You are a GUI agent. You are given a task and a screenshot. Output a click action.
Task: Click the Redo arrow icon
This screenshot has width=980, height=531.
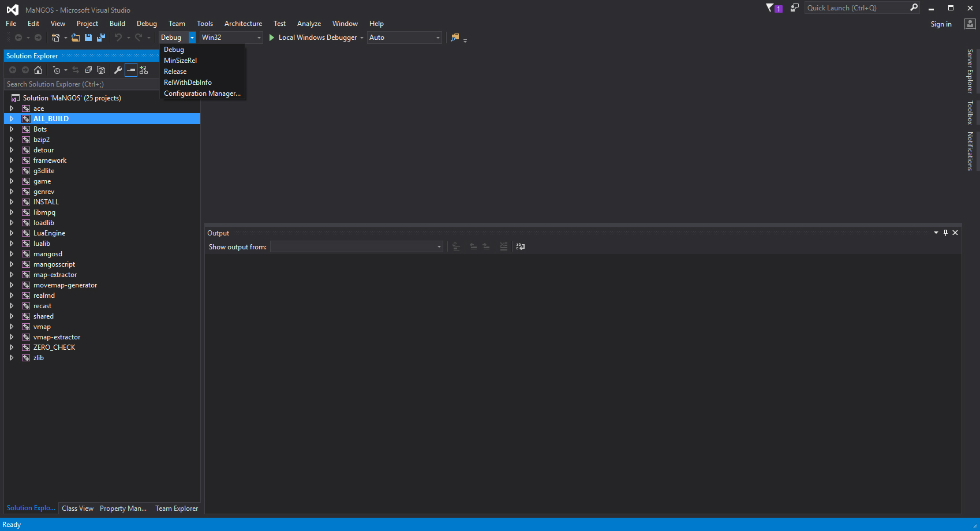point(139,38)
